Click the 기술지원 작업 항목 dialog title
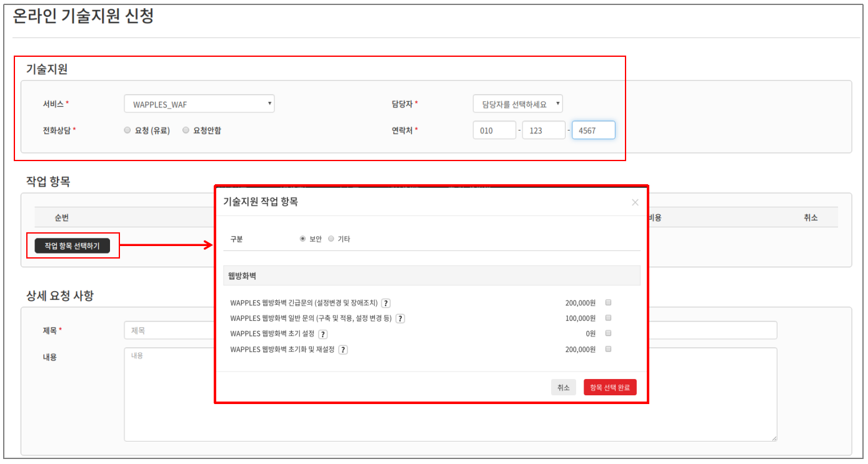The width and height of the screenshot is (868, 464). (x=261, y=202)
